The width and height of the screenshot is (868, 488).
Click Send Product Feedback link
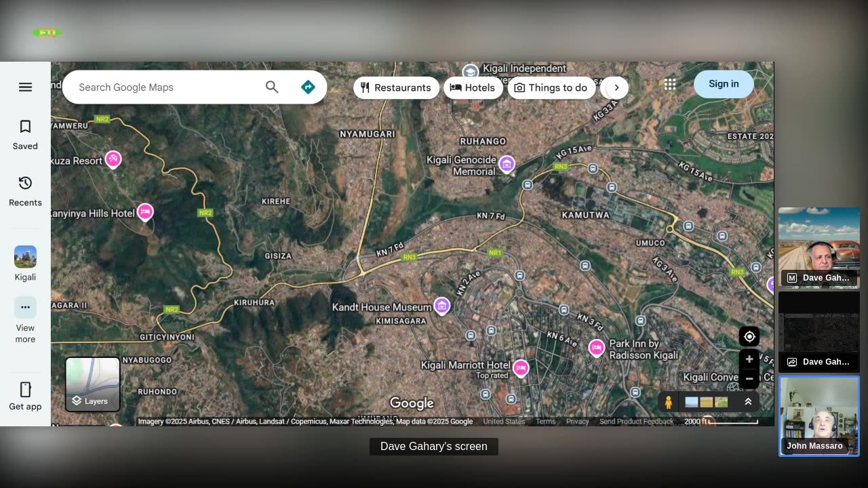point(636,422)
